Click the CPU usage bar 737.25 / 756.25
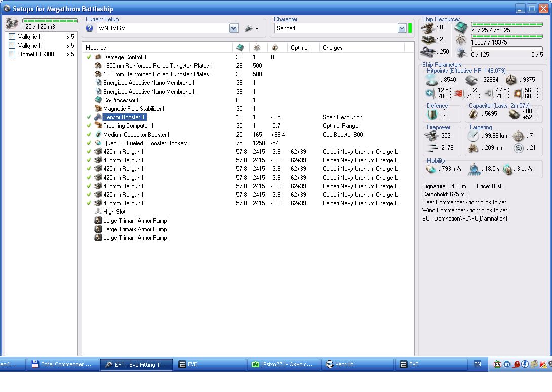This screenshot has height=392, width=552. (507, 24)
